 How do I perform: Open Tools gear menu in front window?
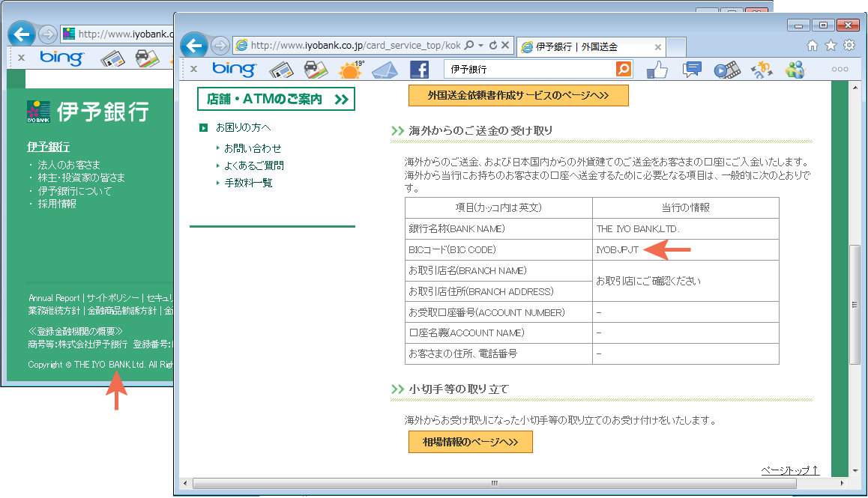[849, 46]
